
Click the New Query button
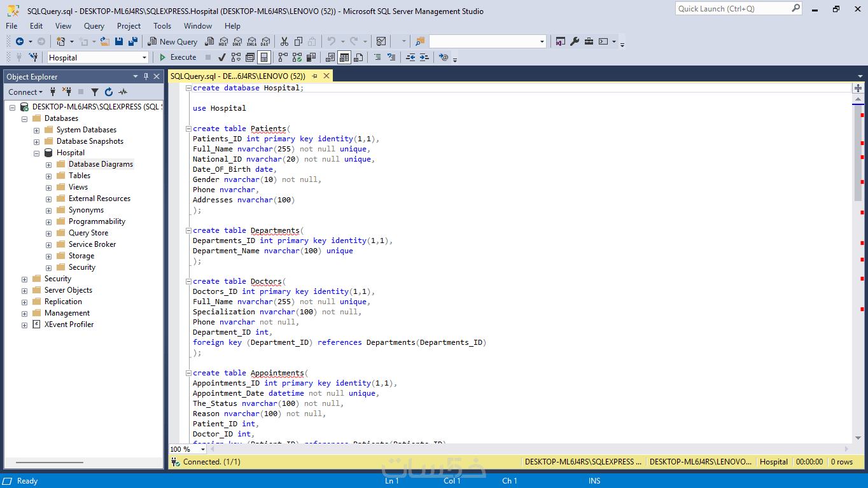(172, 41)
